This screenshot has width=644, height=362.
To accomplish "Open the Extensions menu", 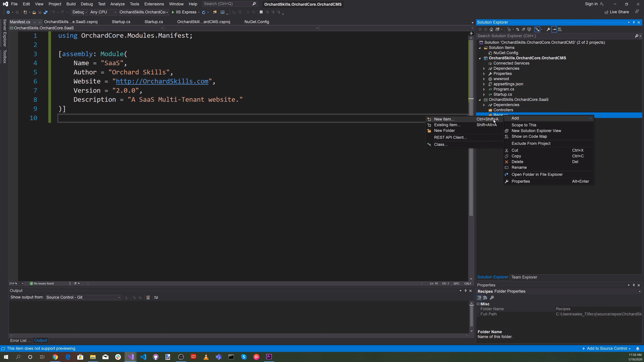I will point(154,4).
